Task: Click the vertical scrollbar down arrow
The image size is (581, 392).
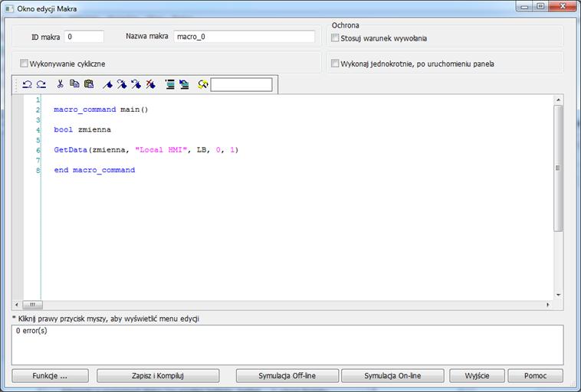Action: pyautogui.click(x=559, y=295)
